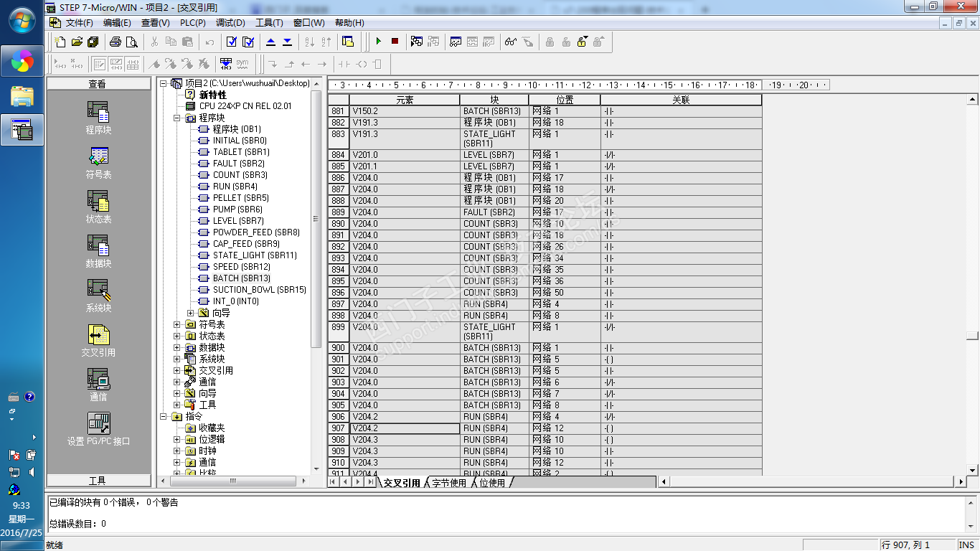
Task: Select CPU 224XP CN REL 02.01 tree item
Action: point(245,106)
